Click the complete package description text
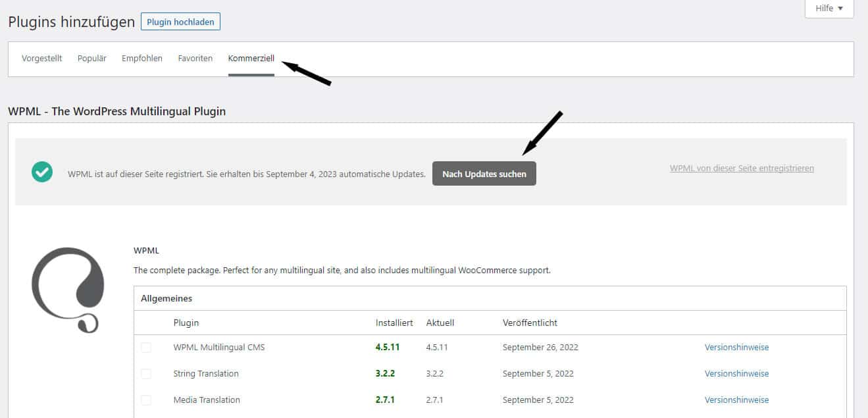Image resolution: width=868 pixels, height=418 pixels. coord(342,270)
